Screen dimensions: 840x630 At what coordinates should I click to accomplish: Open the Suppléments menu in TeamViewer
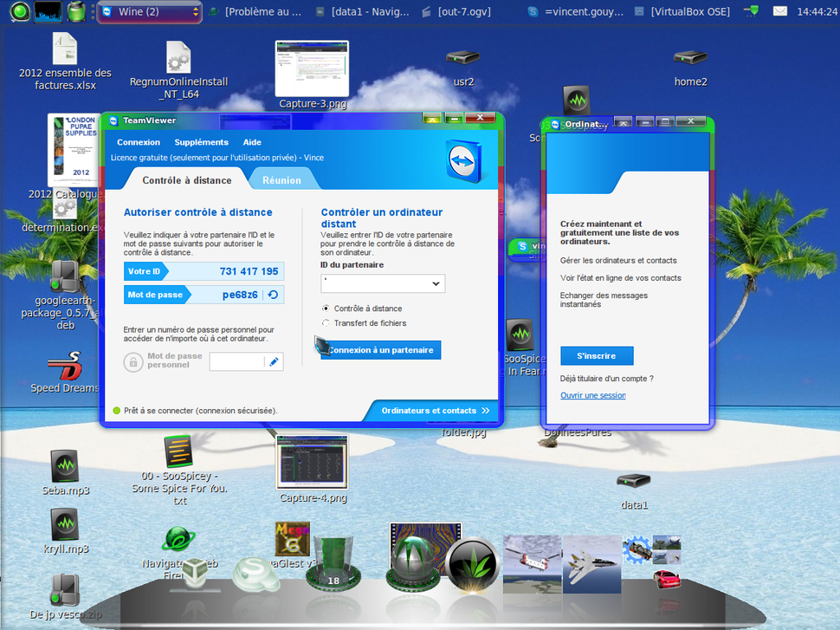coord(202,142)
